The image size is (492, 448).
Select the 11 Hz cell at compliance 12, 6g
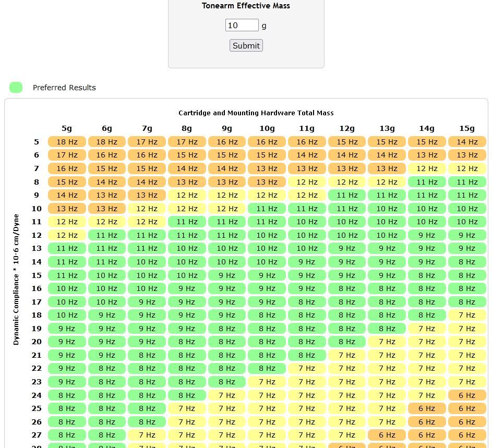107,235
